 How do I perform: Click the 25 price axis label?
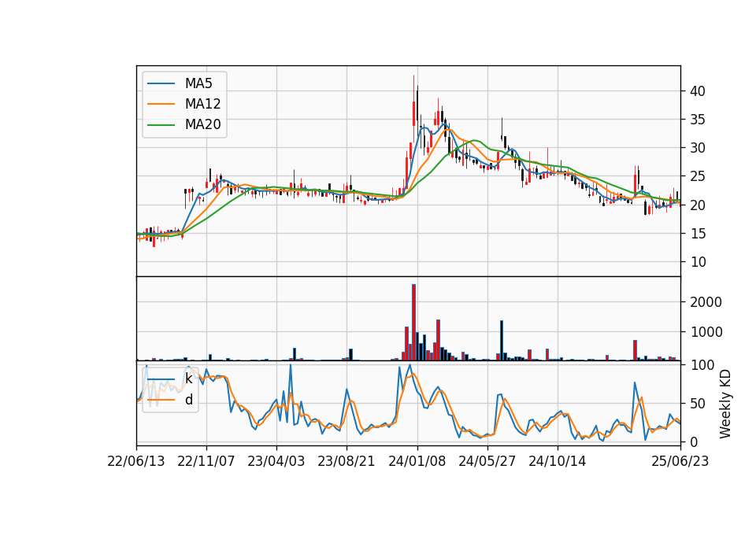click(x=697, y=176)
